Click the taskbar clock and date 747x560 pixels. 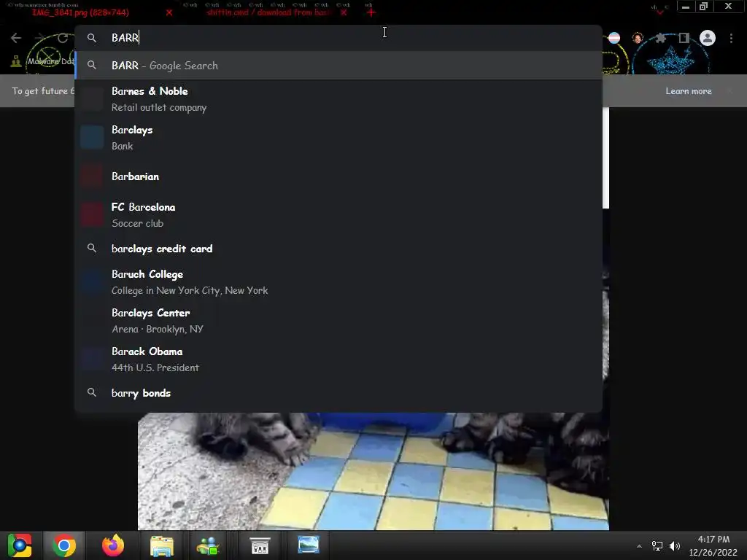click(713, 545)
